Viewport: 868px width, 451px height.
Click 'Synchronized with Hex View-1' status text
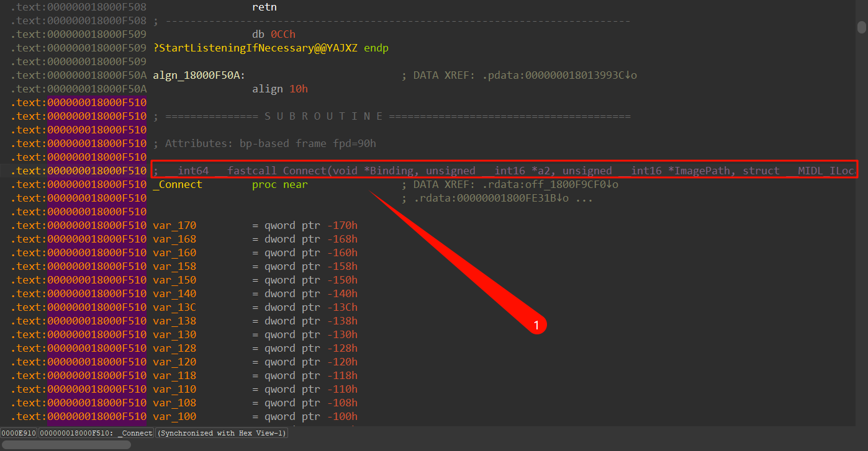pyautogui.click(x=221, y=433)
